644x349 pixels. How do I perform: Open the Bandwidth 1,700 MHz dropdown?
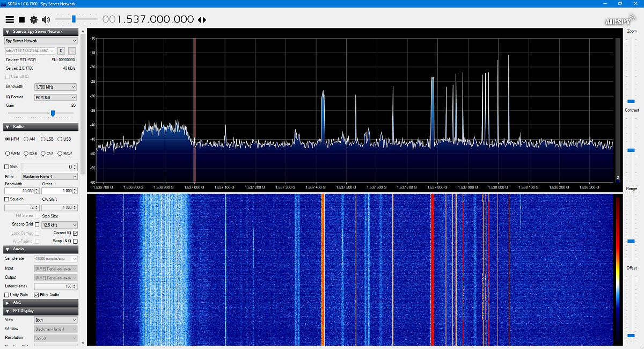[55, 87]
